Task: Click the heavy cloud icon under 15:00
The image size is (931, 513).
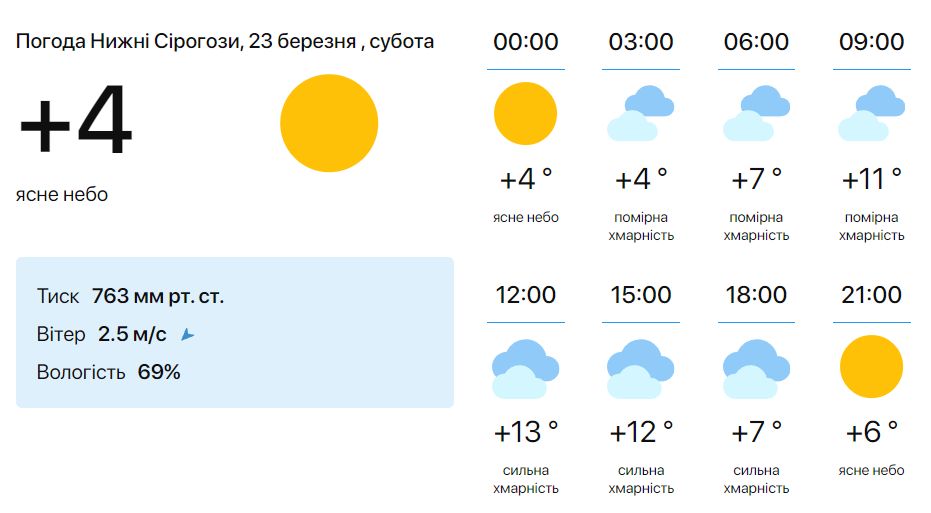Action: click(641, 369)
